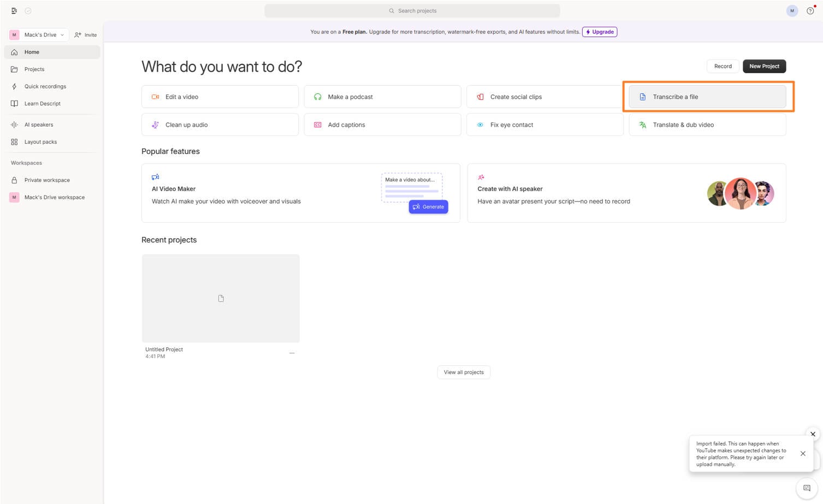Click the Projects folder icon
The height and width of the screenshot is (504, 823).
pos(15,69)
